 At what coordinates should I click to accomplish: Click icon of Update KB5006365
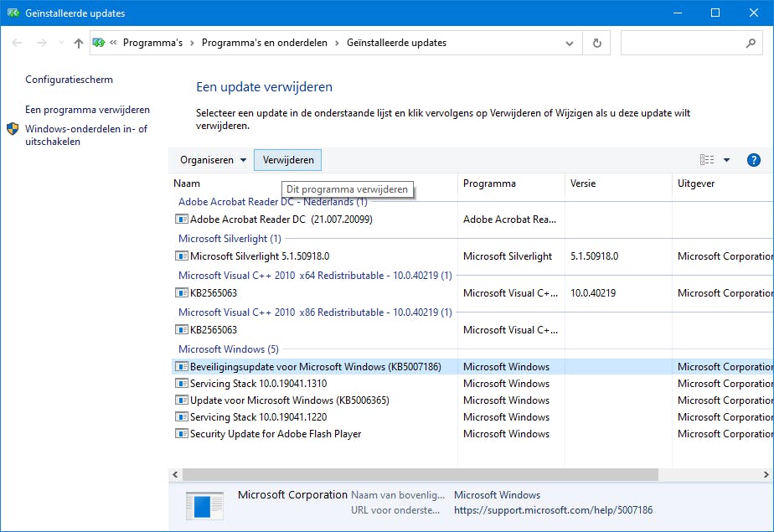(x=182, y=400)
